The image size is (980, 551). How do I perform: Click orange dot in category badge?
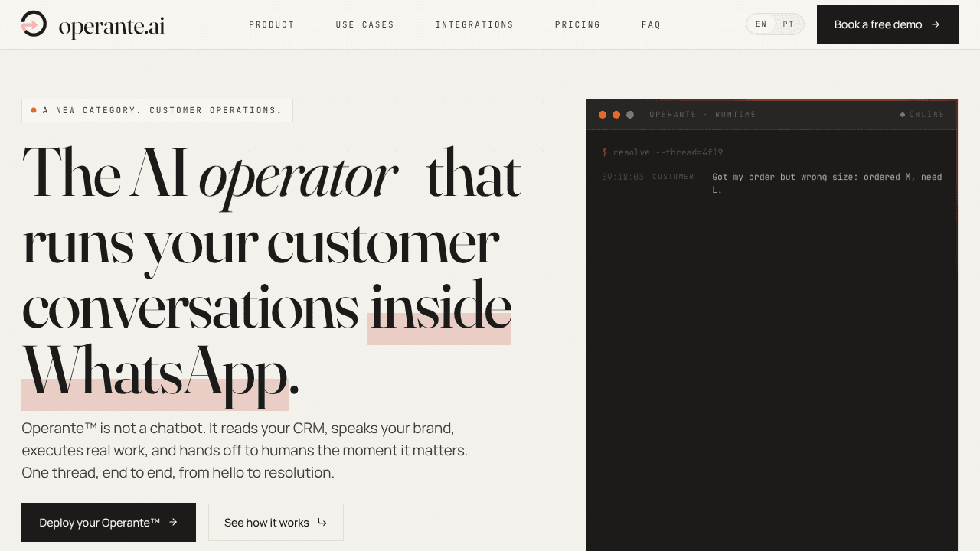click(34, 110)
